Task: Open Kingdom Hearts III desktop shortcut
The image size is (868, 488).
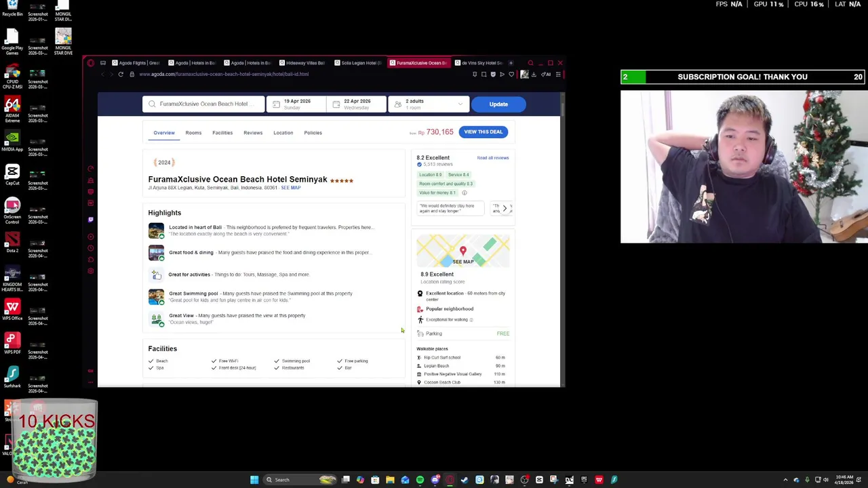Action: (12, 279)
